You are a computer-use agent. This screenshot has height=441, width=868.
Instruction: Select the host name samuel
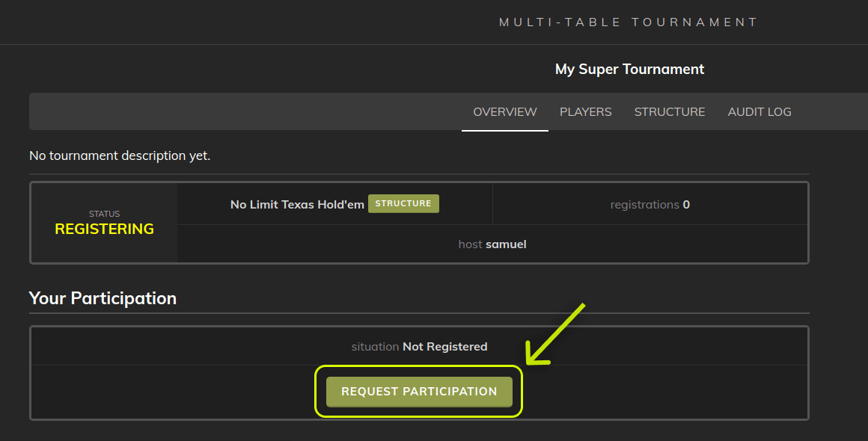(x=506, y=244)
